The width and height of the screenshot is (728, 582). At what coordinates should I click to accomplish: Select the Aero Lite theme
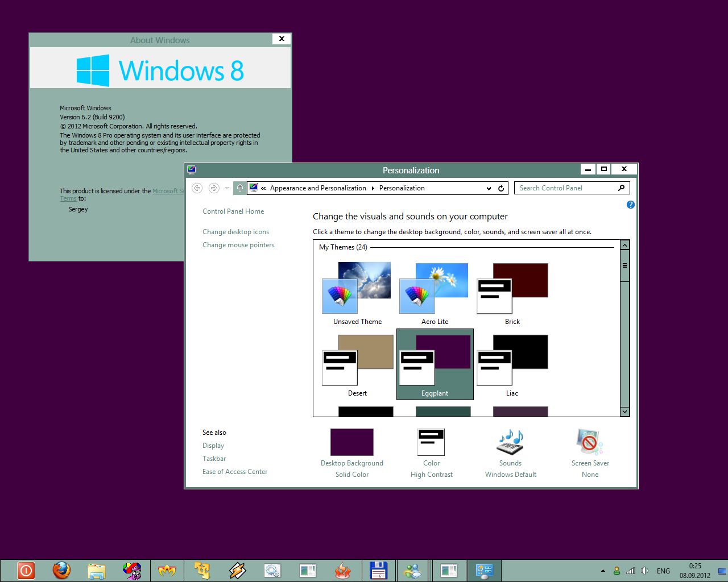pos(435,293)
